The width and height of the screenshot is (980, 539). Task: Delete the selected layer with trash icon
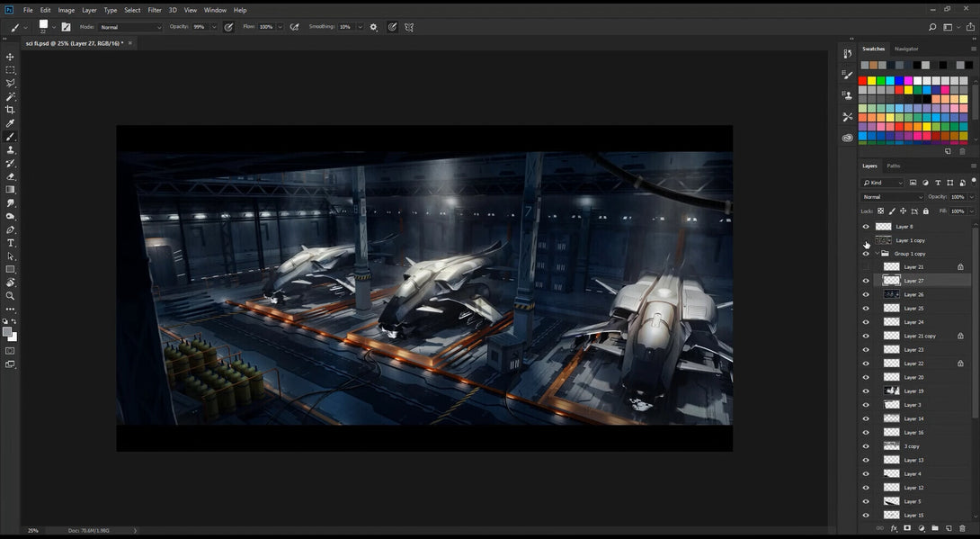963,528
